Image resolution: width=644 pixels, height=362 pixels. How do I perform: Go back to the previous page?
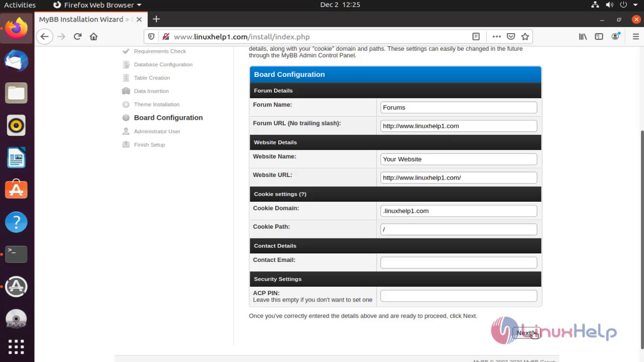click(x=44, y=37)
